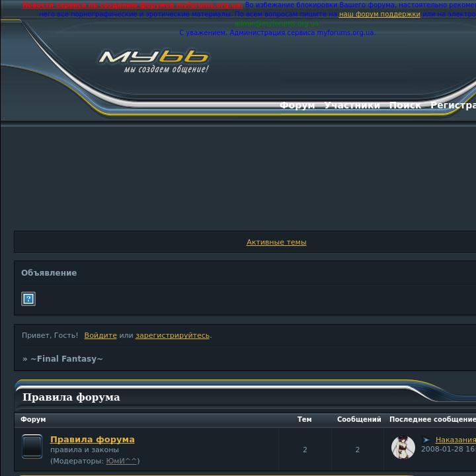The image size is (476, 476).
Task: Follow the наш форум поддержки link
Action: (x=379, y=15)
